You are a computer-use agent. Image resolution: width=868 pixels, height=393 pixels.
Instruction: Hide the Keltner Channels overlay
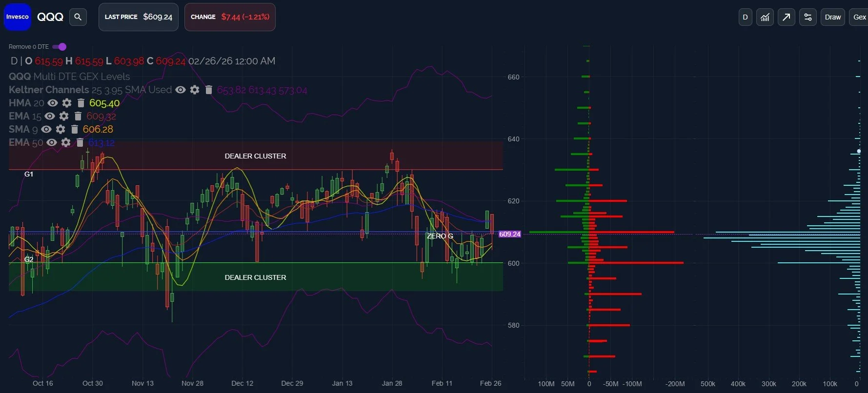181,90
